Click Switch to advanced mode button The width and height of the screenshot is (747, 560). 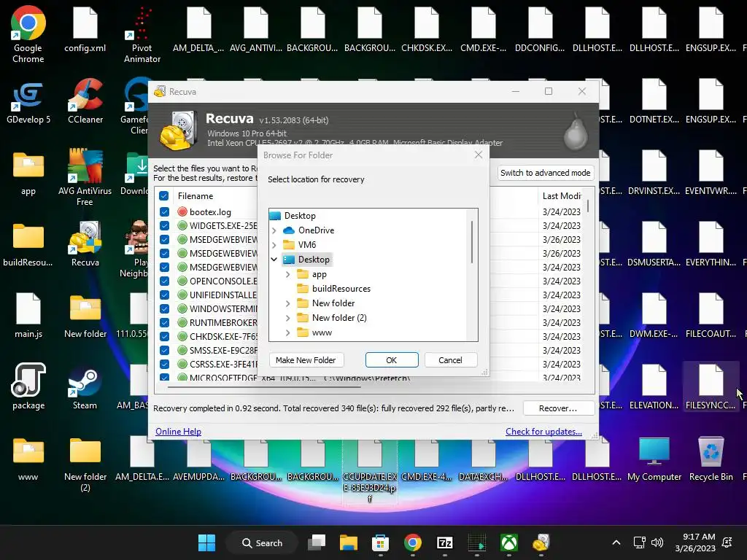point(546,173)
